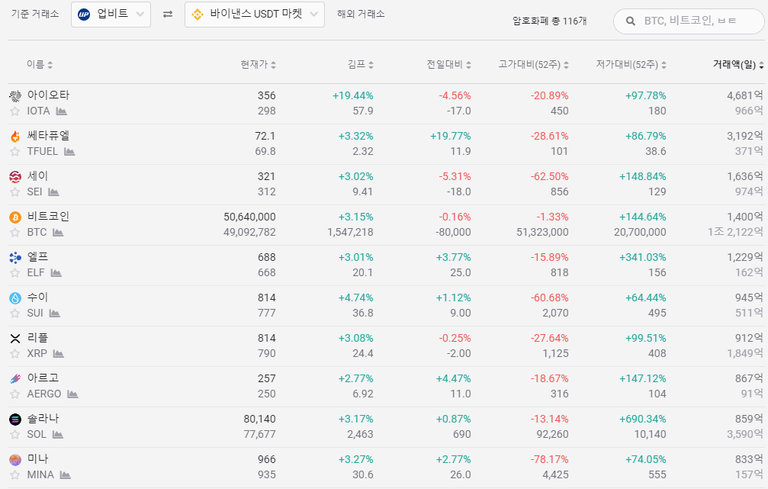Sort by 현재가 column
This screenshot has width=768, height=489.
pos(258,64)
